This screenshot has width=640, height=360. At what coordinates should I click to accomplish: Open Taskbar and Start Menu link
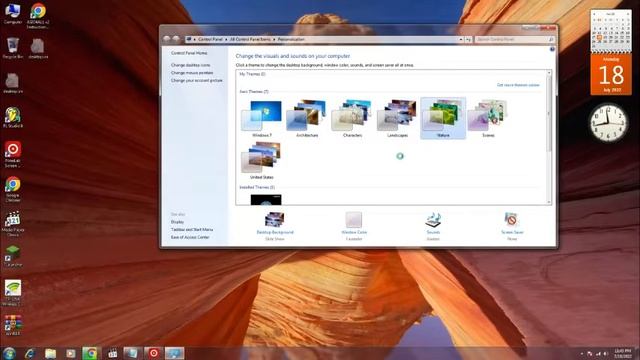(x=192, y=229)
